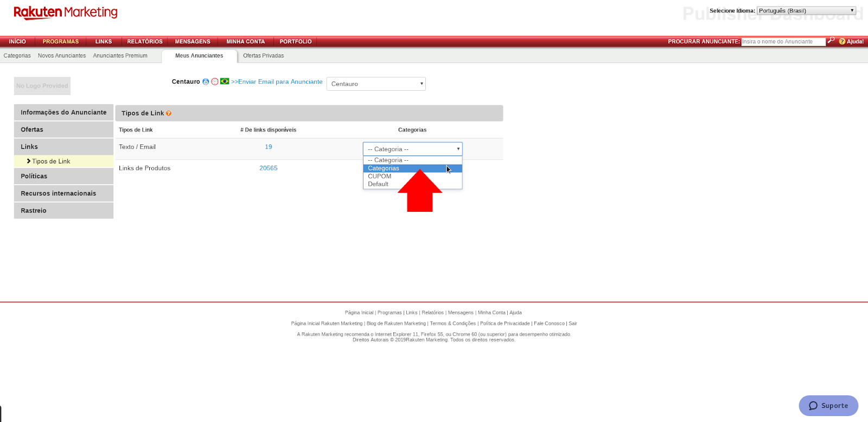Screen dimensions: 868x422
Task: Select the Categorias option in the dropdown
Action: click(x=412, y=168)
